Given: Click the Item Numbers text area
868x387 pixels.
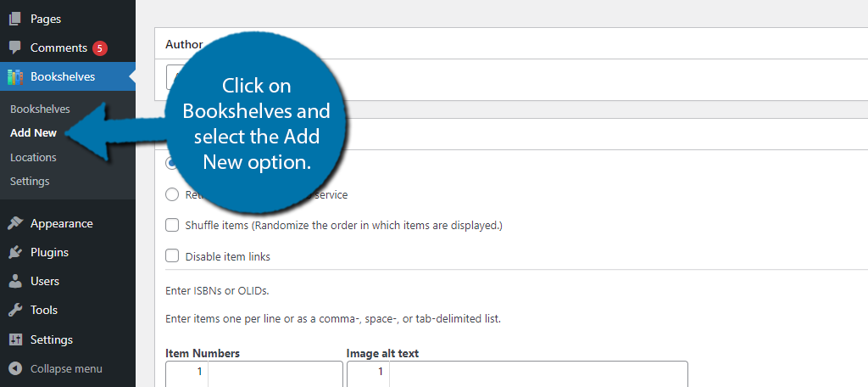Looking at the screenshot, I should pos(254,374).
